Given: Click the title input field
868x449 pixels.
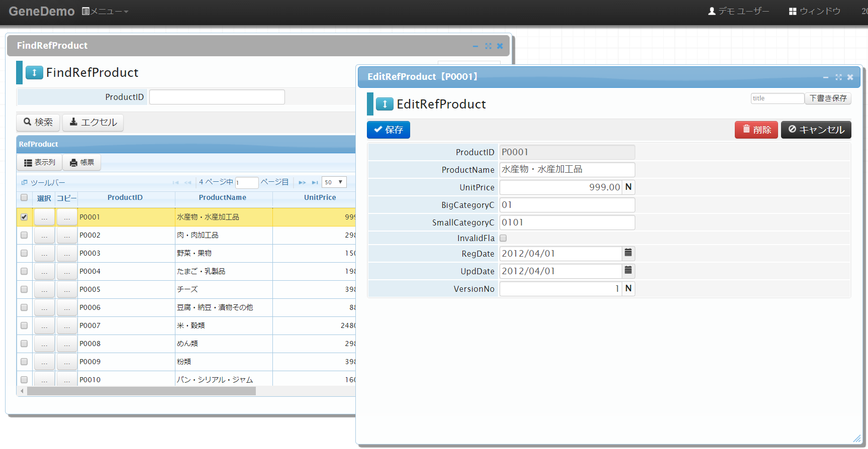Looking at the screenshot, I should (x=778, y=98).
